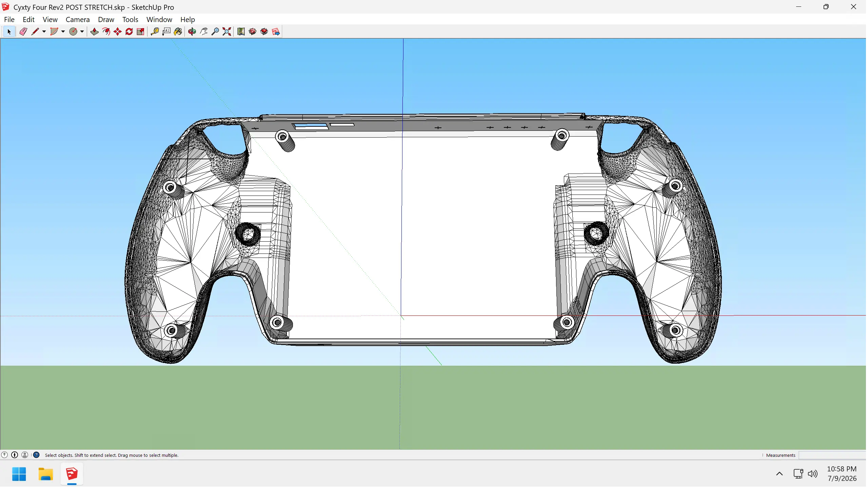Select the Follow Me tool

tap(106, 32)
